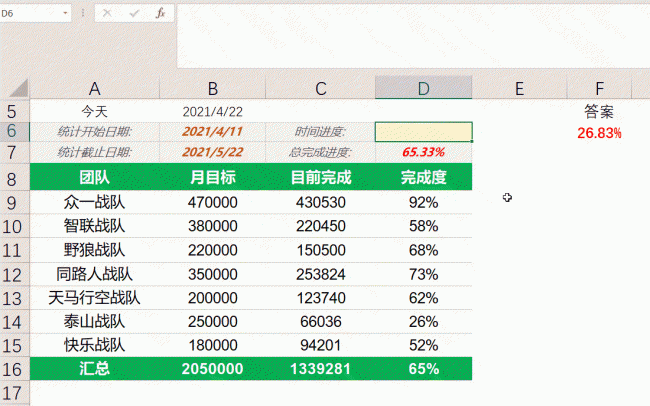Click the Insert Function fx icon
Viewport: 650px width, 406px height.
[x=160, y=13]
